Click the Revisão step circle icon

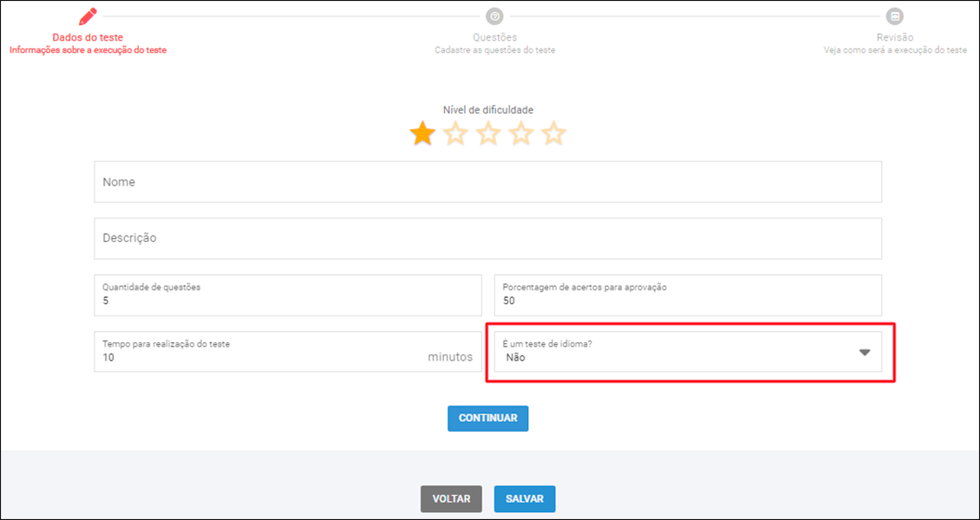pos(895,16)
